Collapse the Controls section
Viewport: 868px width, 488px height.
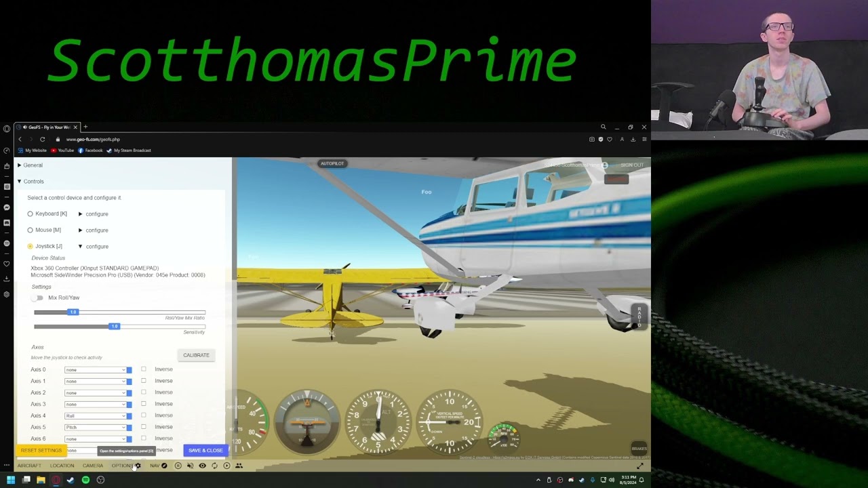31,182
